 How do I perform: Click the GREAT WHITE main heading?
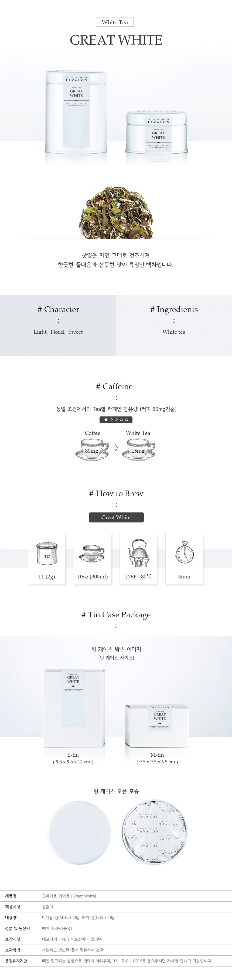click(x=116, y=40)
